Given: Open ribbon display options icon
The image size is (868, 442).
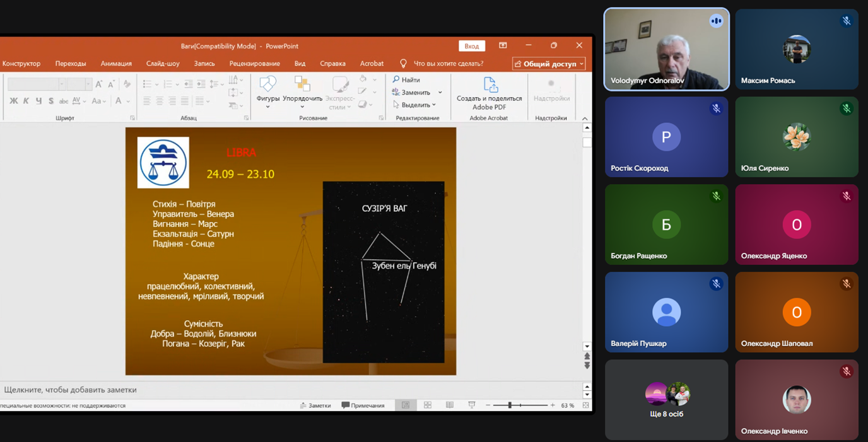Looking at the screenshot, I should click(503, 45).
